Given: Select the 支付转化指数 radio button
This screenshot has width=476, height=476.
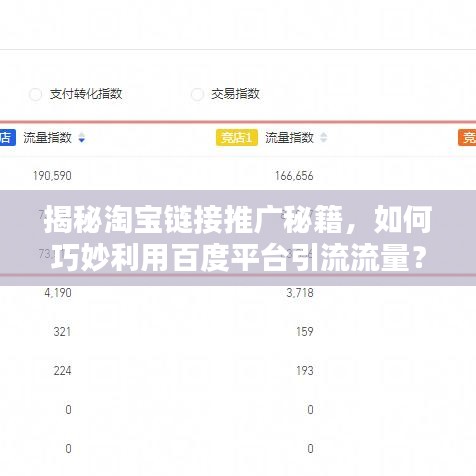Looking at the screenshot, I should point(35,94).
